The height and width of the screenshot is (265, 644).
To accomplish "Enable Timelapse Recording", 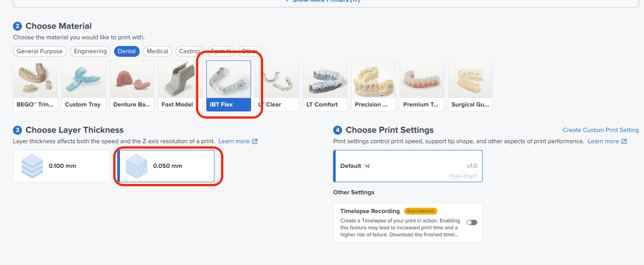I will click(472, 222).
